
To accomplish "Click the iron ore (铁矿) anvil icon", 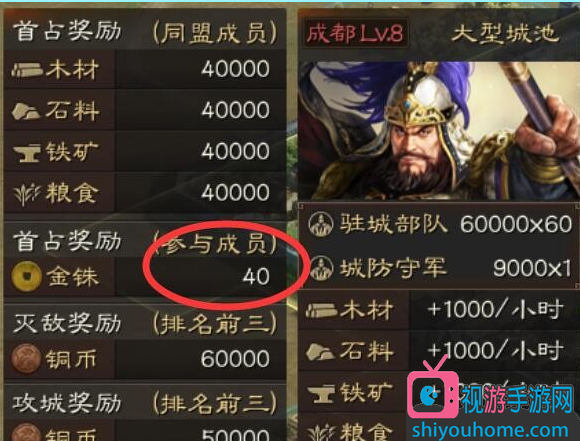I will click(27, 153).
